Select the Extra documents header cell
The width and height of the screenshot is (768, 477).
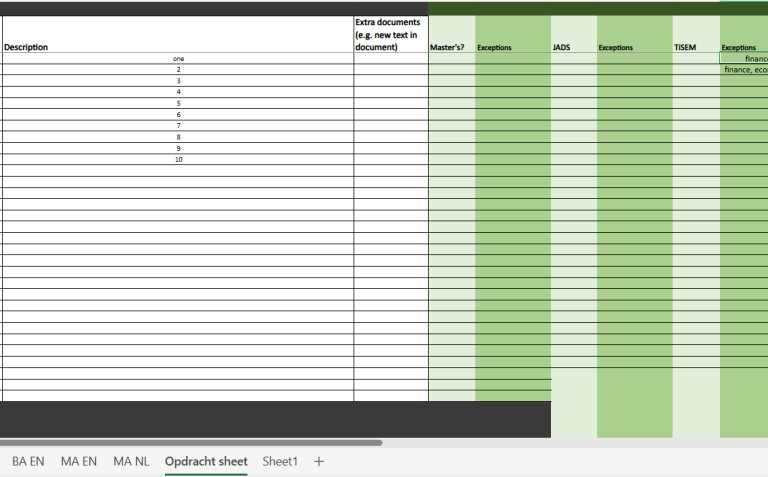click(390, 35)
